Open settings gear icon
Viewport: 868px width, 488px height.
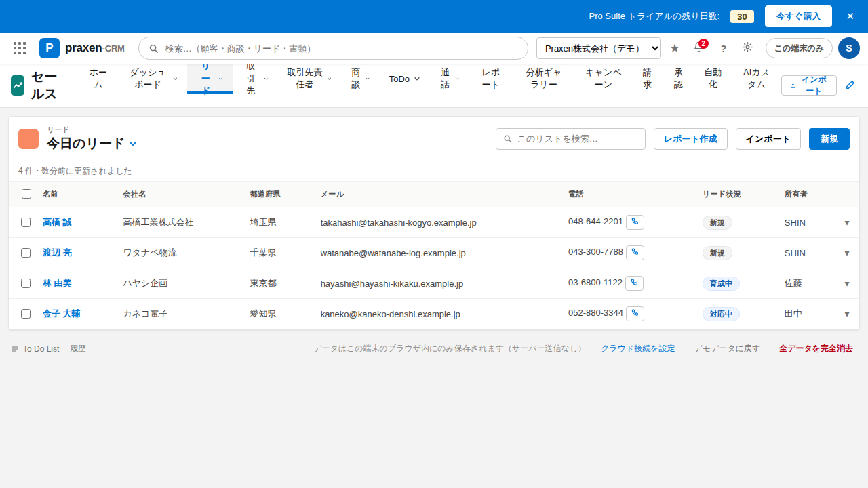pyautogui.click(x=747, y=47)
